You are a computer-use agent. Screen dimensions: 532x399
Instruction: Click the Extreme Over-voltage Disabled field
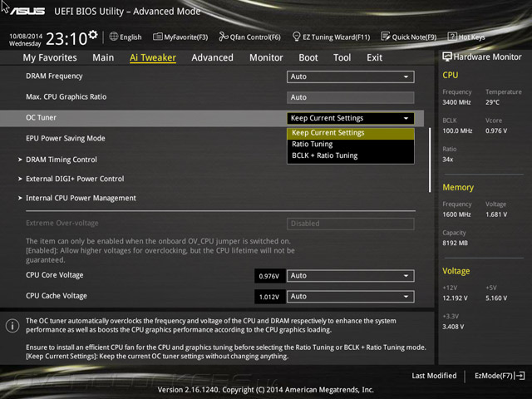point(350,224)
